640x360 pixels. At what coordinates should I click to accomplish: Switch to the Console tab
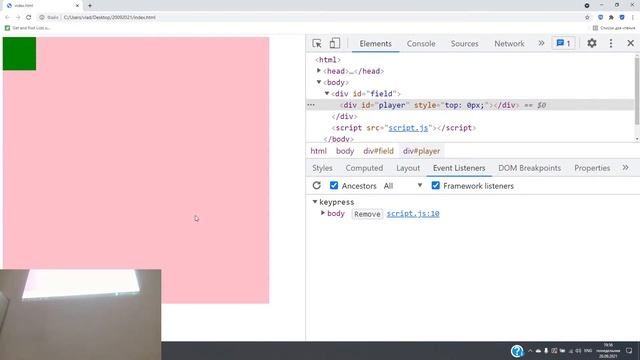[x=421, y=43]
